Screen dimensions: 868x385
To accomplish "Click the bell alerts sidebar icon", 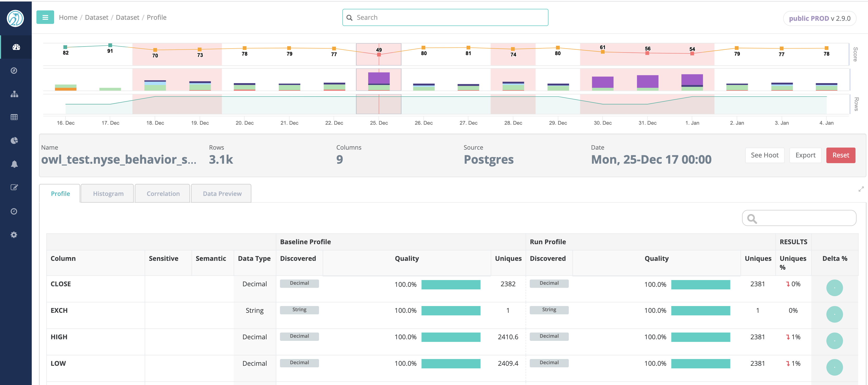I will coord(14,164).
